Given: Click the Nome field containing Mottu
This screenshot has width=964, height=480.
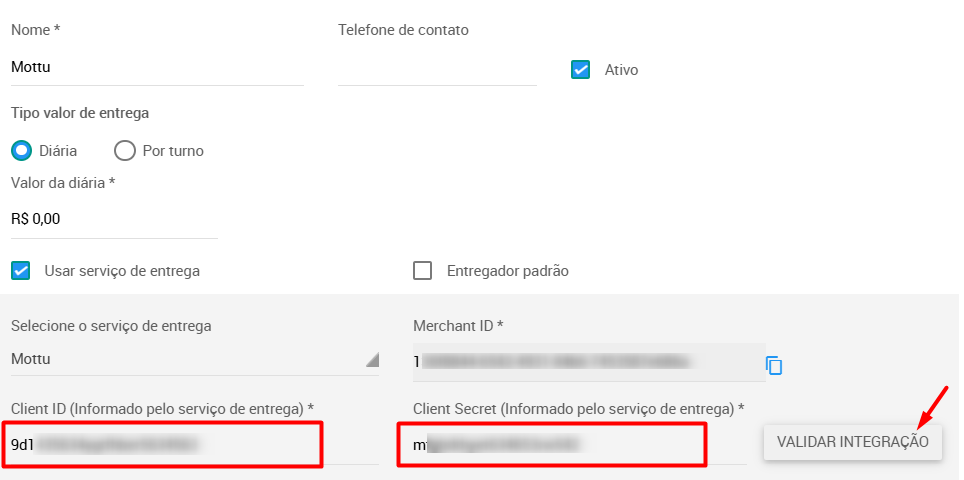Looking at the screenshot, I should [157, 67].
